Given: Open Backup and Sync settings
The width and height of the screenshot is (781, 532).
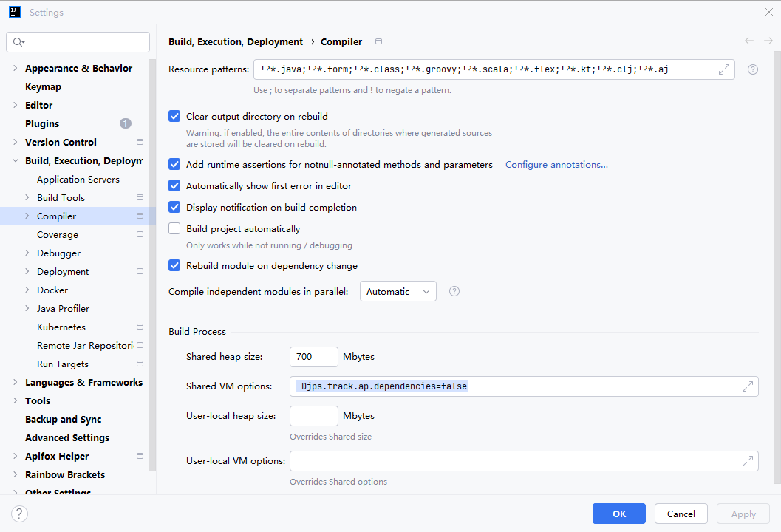Looking at the screenshot, I should (64, 419).
